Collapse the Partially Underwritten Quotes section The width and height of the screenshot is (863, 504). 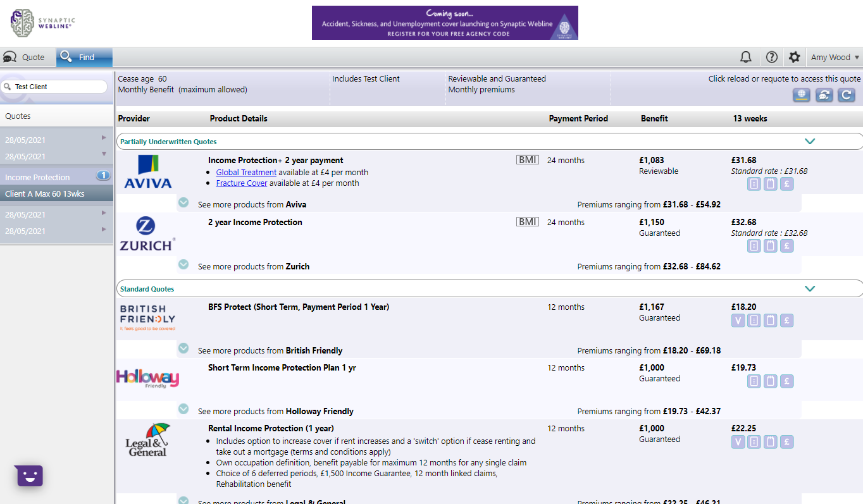(x=810, y=142)
